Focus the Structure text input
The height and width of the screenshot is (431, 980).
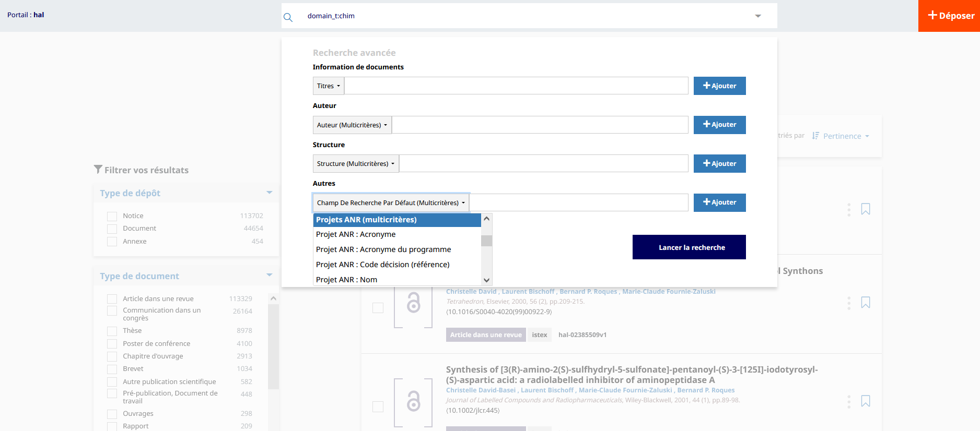544,164
